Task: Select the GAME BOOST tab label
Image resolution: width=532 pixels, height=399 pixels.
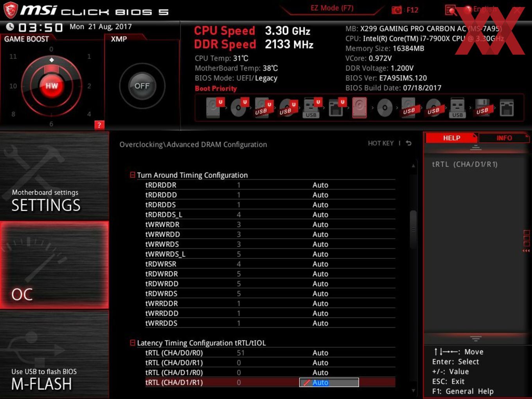Action: click(x=27, y=39)
